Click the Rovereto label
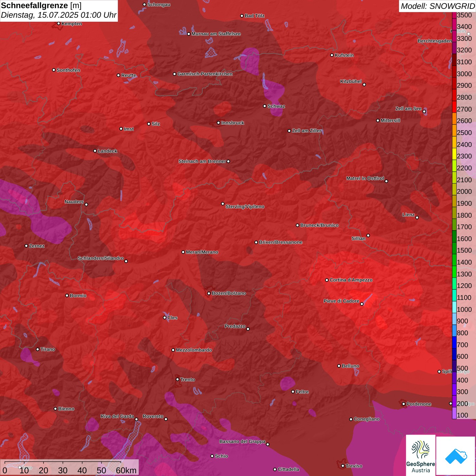Screen dimensions: 476x476 pos(153,416)
